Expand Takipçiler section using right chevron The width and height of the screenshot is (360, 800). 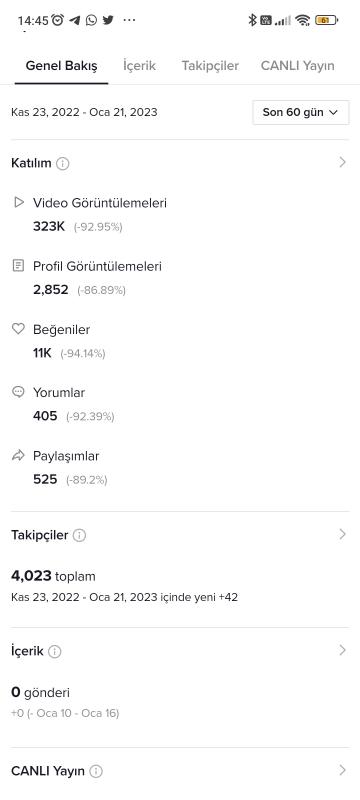(x=343, y=534)
